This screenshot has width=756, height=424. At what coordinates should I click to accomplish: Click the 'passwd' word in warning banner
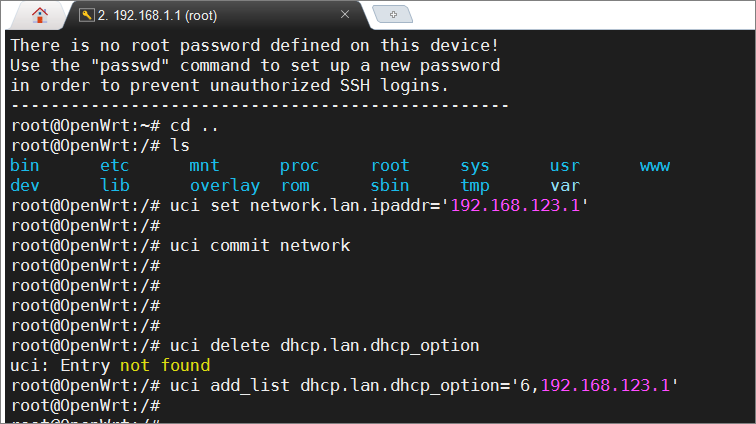click(130, 66)
